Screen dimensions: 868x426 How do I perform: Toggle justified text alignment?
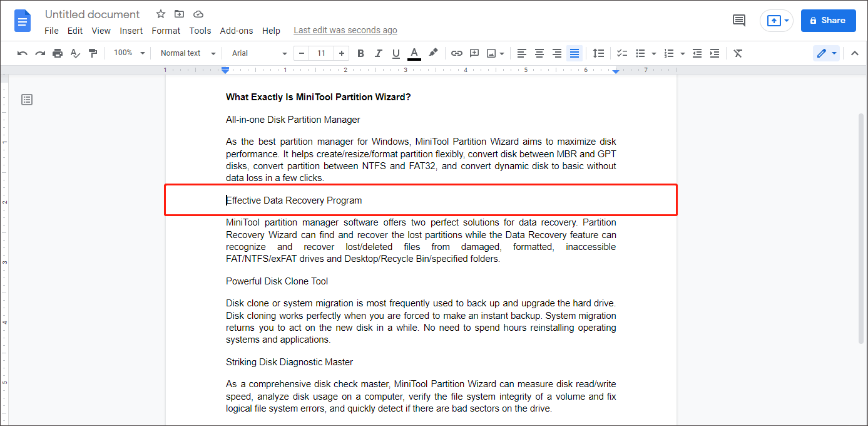point(574,53)
